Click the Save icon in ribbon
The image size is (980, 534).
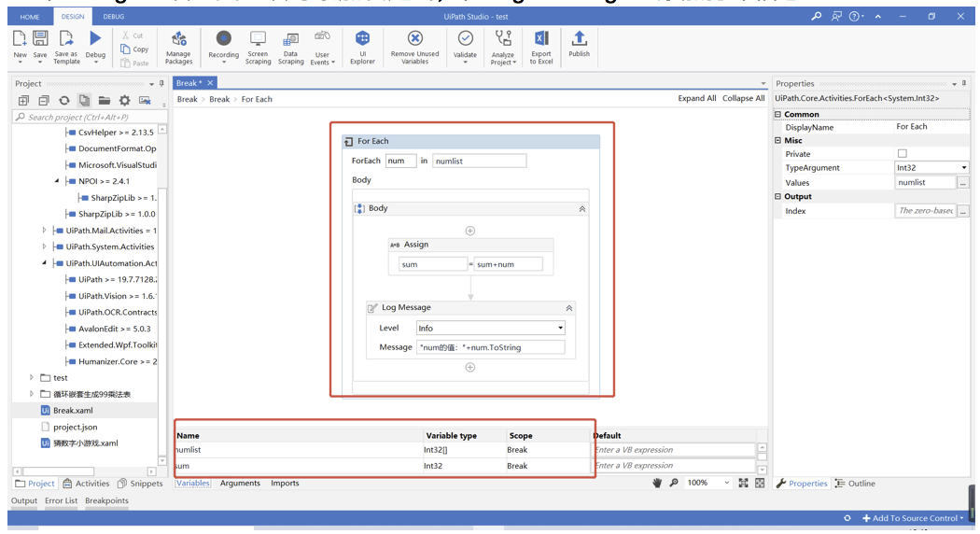(x=40, y=39)
